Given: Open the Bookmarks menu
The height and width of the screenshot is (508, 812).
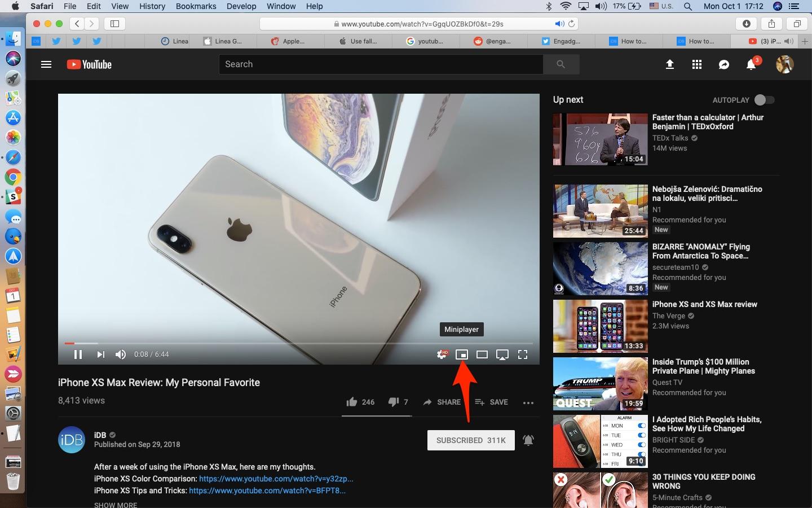Looking at the screenshot, I should (x=196, y=6).
